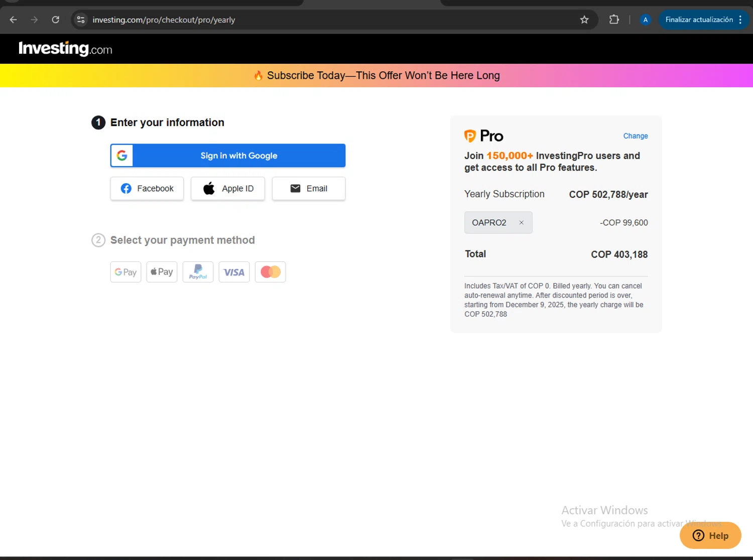Open the browser extensions puzzle icon
Screen dimensions: 753x560
pyautogui.click(x=614, y=20)
